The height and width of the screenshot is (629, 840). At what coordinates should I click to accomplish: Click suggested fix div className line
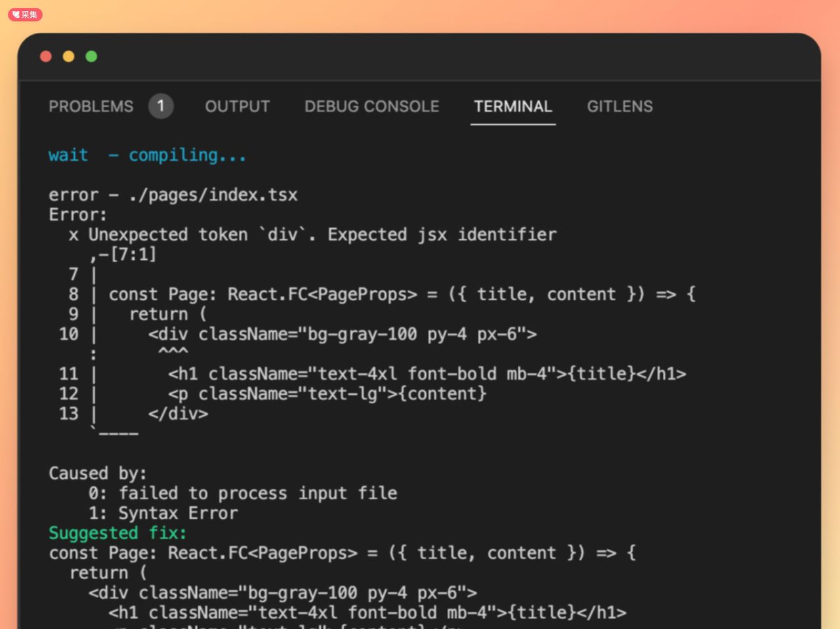(283, 593)
